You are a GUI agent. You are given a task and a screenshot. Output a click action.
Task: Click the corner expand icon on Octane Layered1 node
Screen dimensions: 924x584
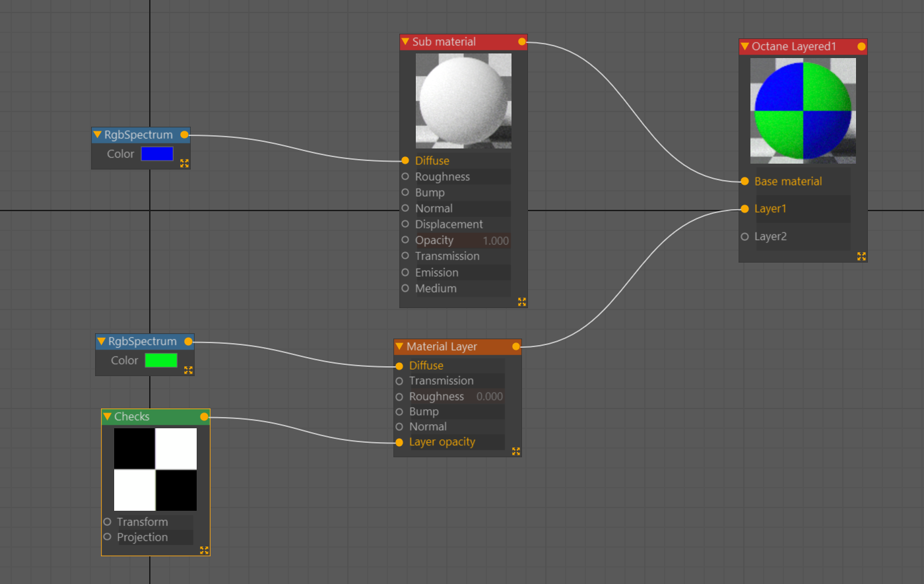(x=861, y=256)
